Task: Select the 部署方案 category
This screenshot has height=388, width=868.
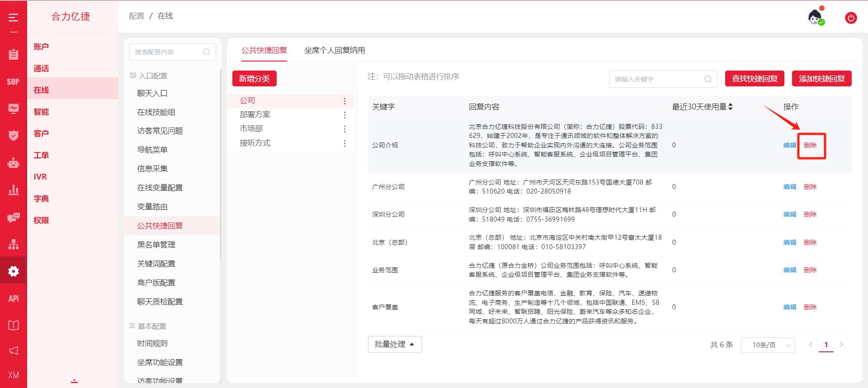Action: pos(255,115)
